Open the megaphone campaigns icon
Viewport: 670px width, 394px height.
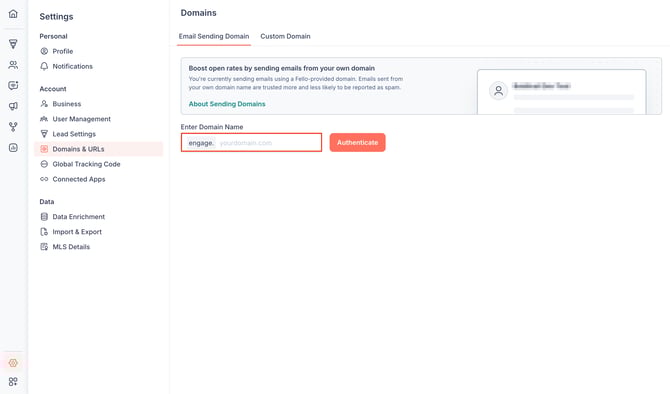pyautogui.click(x=13, y=106)
